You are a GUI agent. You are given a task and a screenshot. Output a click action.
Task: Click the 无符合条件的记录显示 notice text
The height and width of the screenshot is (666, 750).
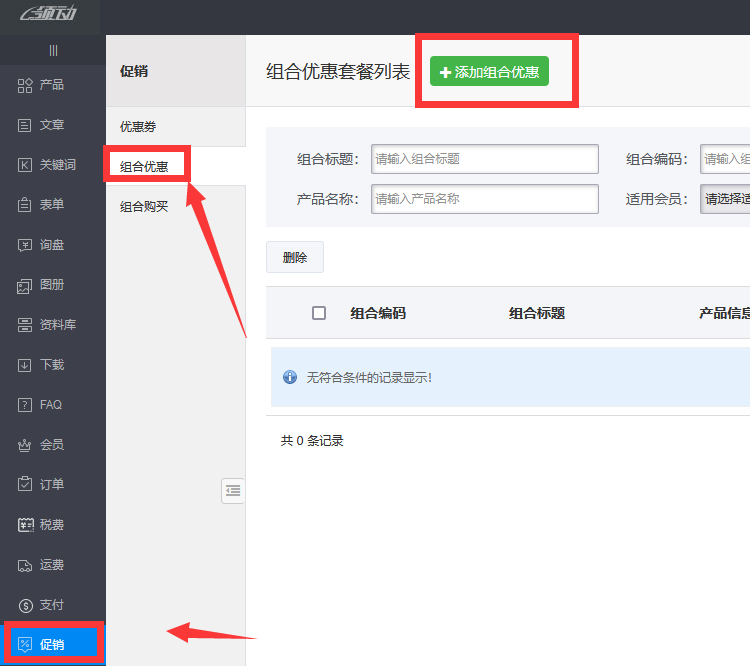[x=369, y=377]
